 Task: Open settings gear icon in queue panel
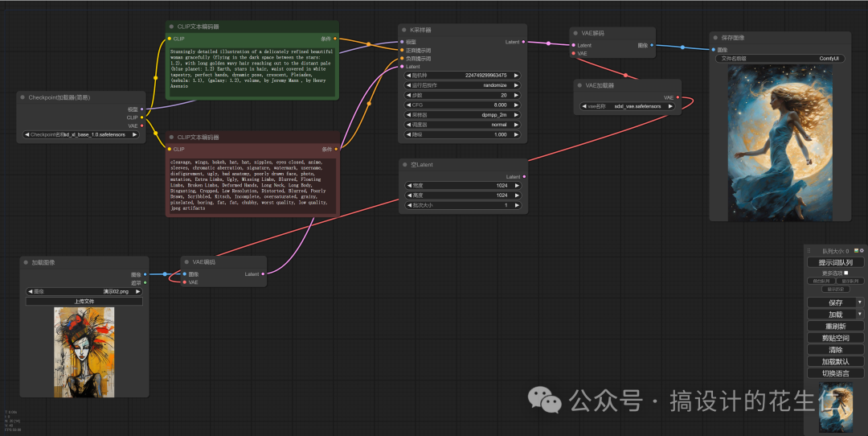[x=862, y=251]
